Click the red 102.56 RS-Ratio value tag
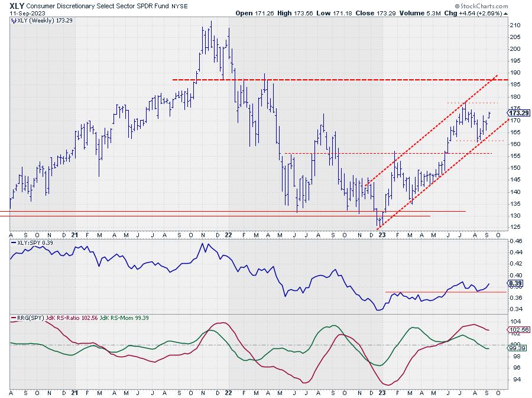Screen dimensions: 532x398 517,330
